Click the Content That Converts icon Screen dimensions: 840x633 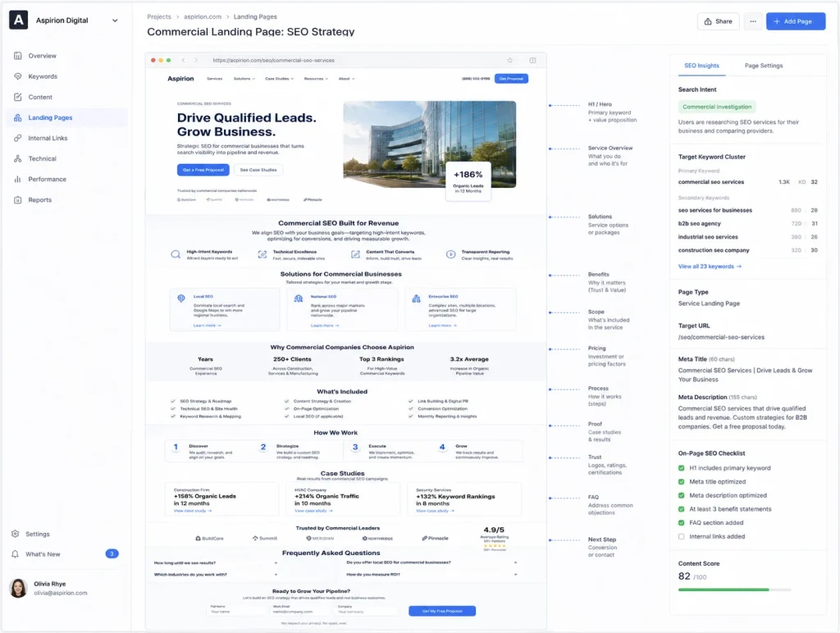click(x=355, y=254)
